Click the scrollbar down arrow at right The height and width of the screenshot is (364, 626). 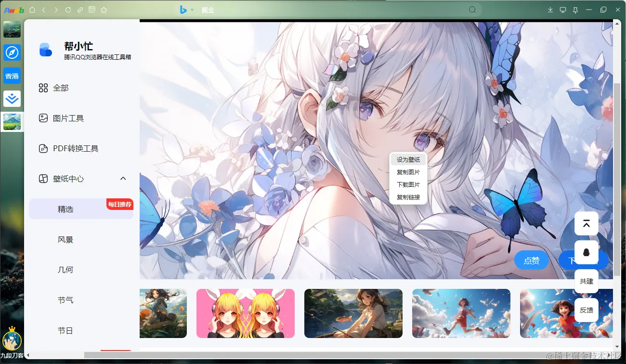617,346
